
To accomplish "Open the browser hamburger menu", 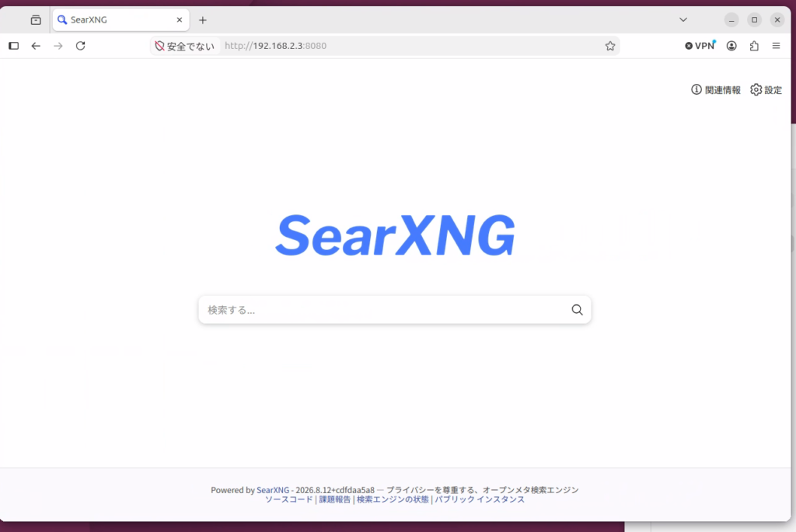I will (x=776, y=46).
